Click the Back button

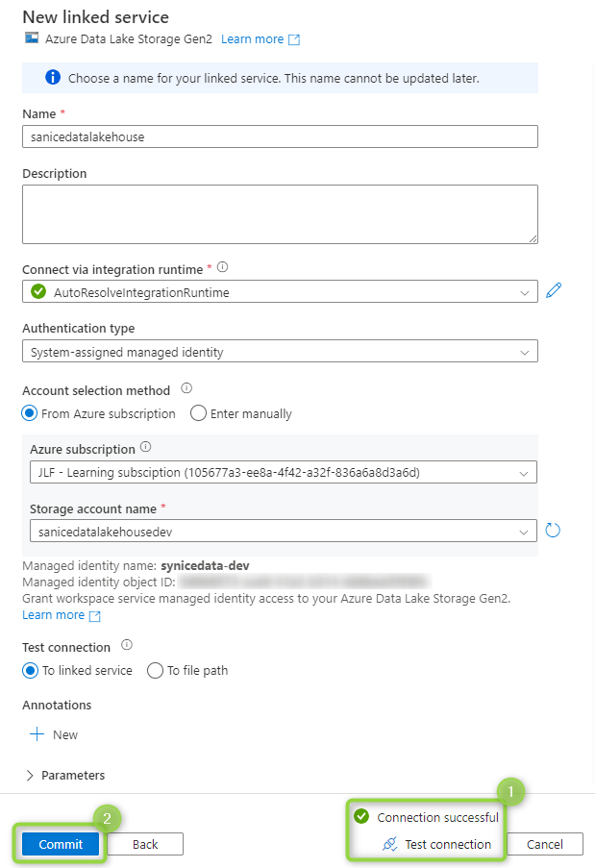click(145, 844)
